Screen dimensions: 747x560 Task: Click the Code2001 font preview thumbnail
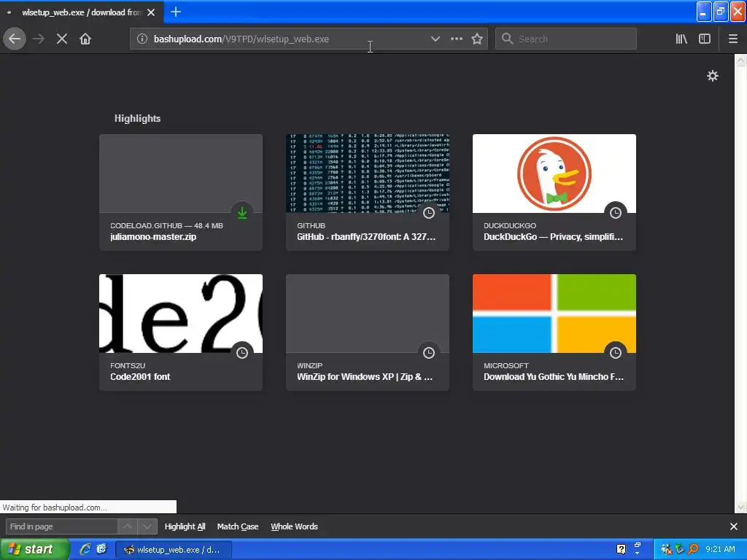pyautogui.click(x=181, y=314)
